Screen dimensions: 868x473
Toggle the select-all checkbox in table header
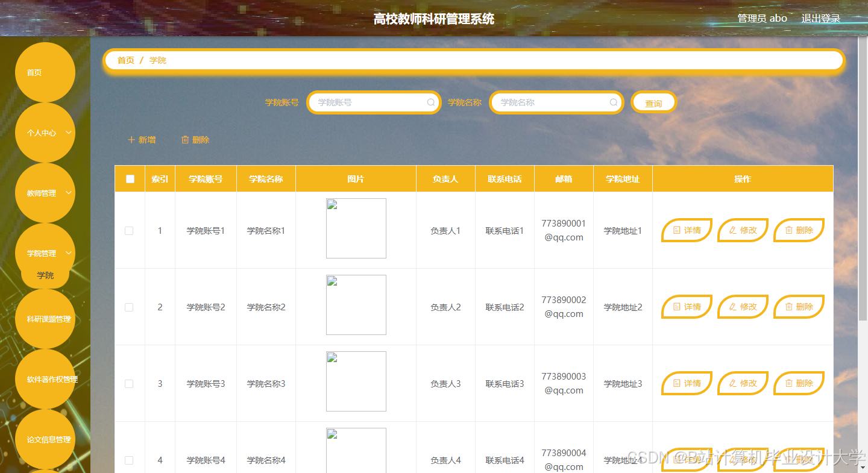130,179
